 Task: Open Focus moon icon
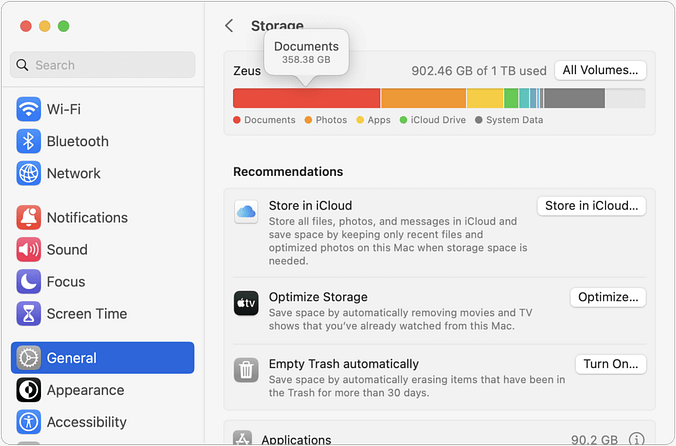click(x=28, y=281)
